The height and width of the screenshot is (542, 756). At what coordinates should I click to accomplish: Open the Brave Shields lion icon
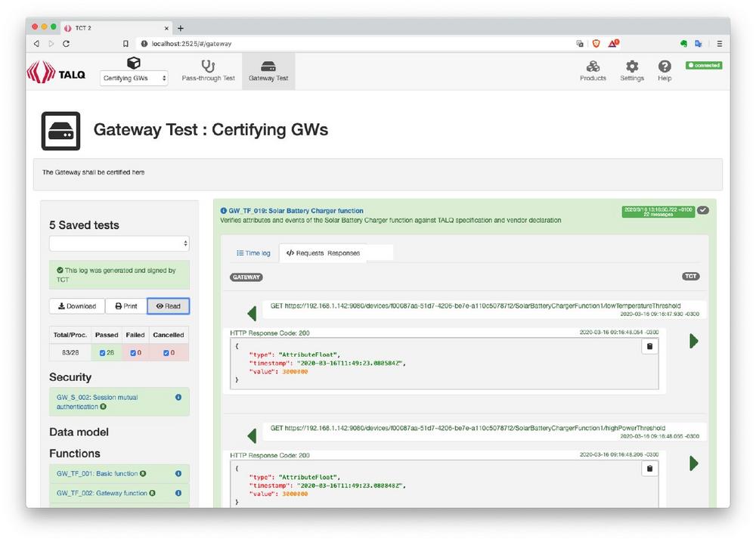coord(596,43)
